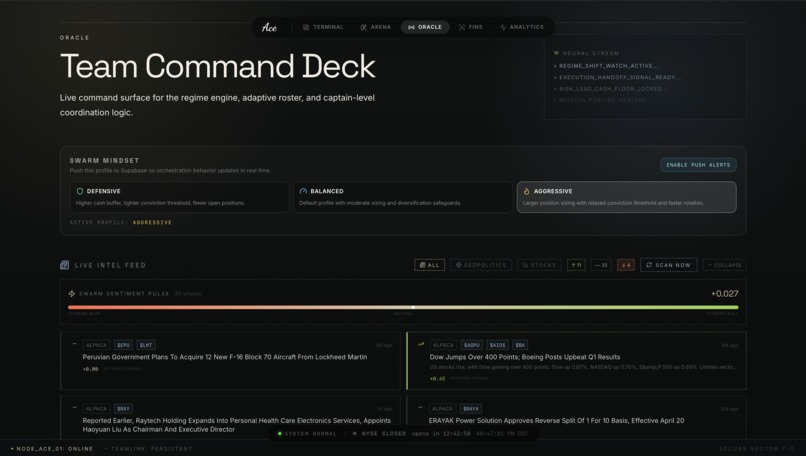Click the +0.027 sentiment value

coord(725,294)
